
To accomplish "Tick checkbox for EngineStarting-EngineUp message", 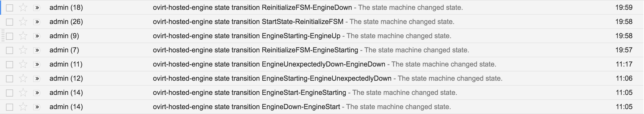I will 10,36.
